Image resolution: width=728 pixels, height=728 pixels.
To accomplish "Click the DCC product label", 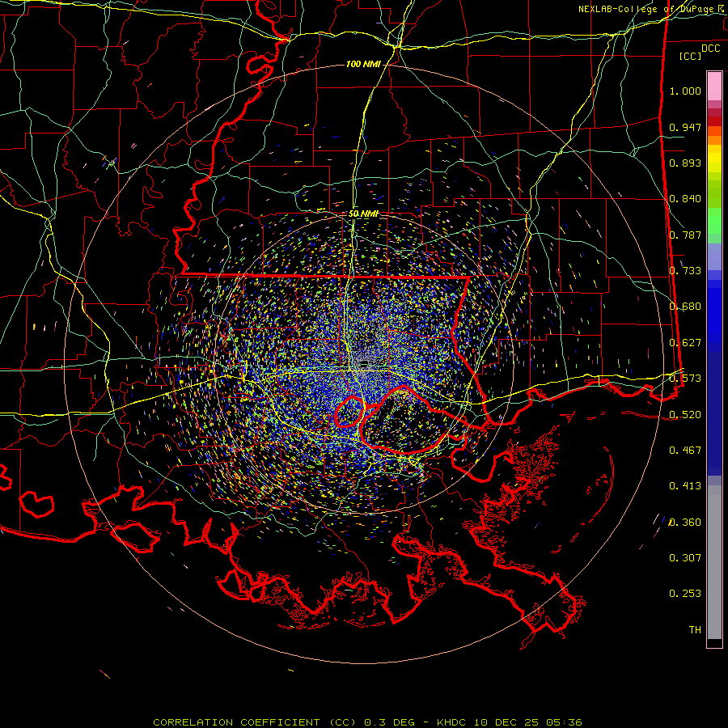I will coord(710,49).
